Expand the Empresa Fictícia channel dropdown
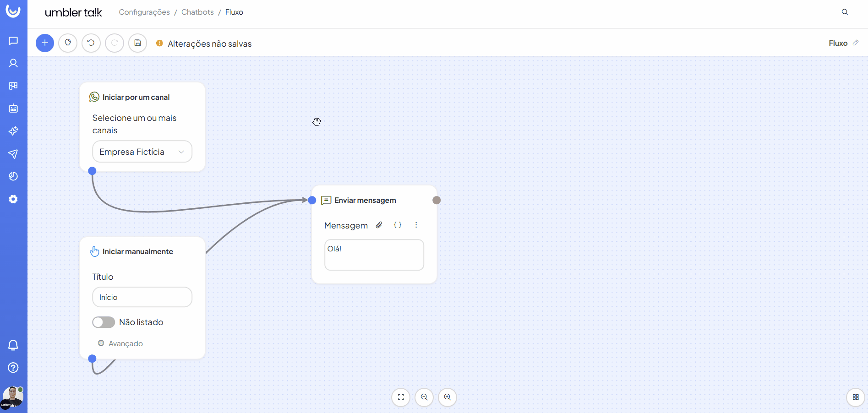This screenshot has width=868, height=413. pyautogui.click(x=142, y=152)
